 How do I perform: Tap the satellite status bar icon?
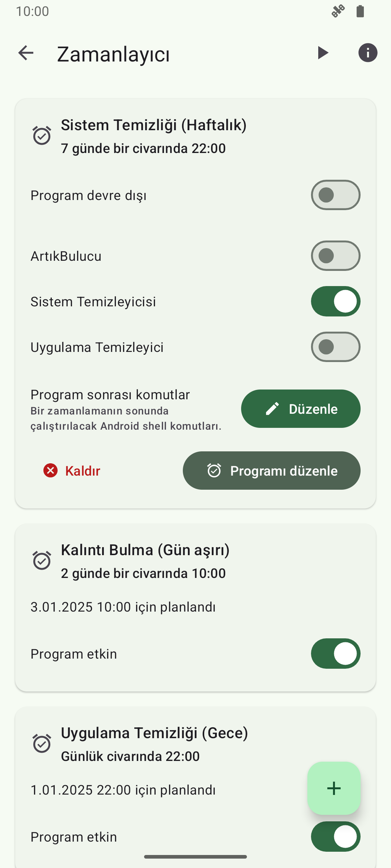coord(338,11)
